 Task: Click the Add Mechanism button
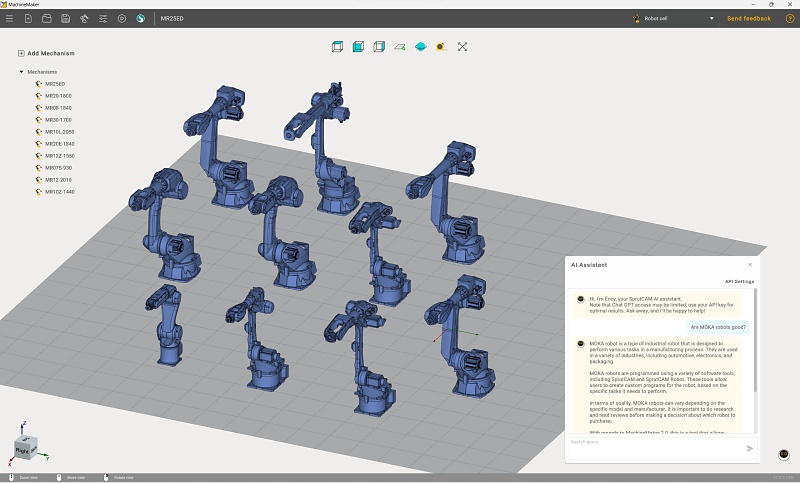coord(46,53)
